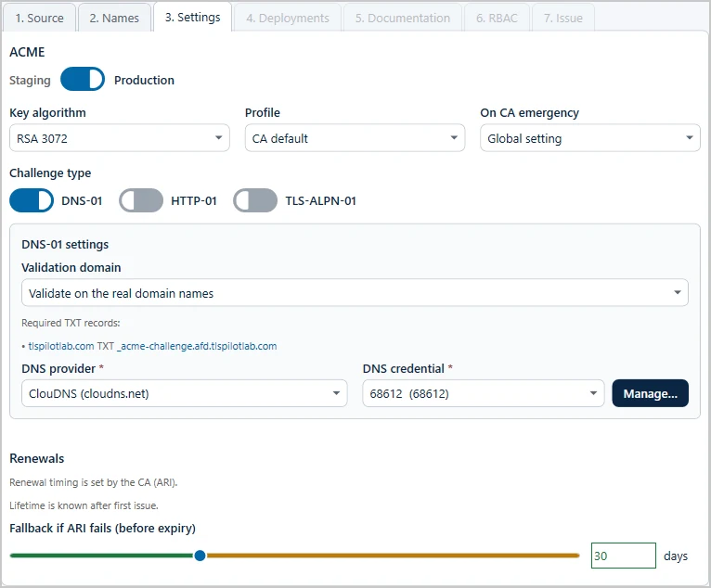
Task: Click the _acme-challenge.afd.tlspilotlab.com record link
Action: click(x=197, y=346)
